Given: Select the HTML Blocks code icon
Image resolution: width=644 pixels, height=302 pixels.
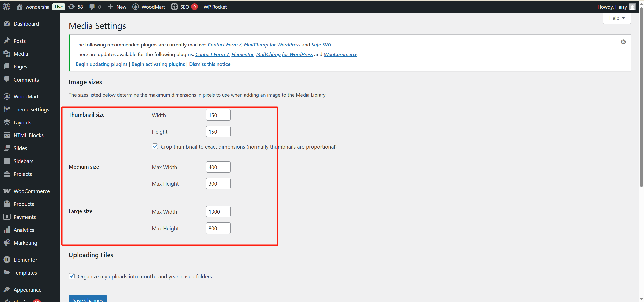Looking at the screenshot, I should [x=7, y=135].
